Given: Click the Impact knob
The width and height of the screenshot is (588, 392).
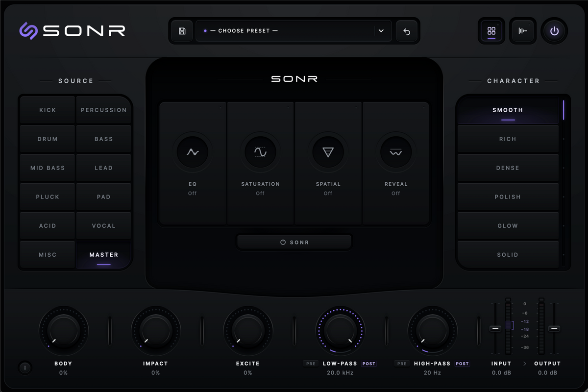Looking at the screenshot, I should [155, 331].
